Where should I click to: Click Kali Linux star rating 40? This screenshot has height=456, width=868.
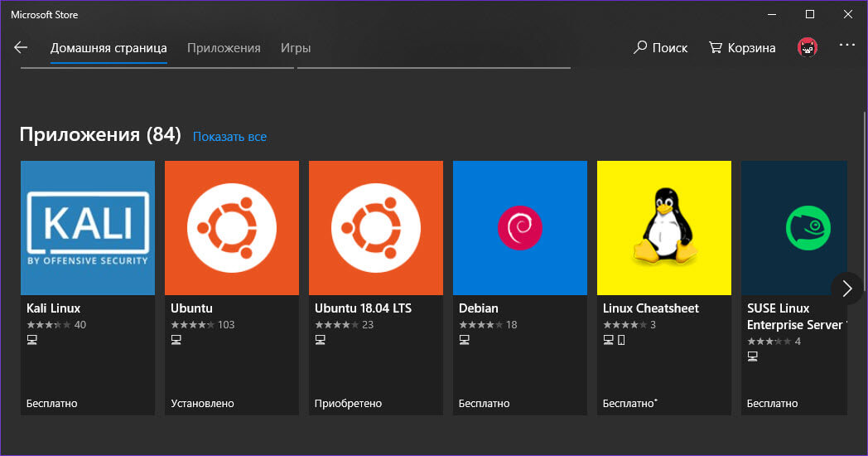[x=56, y=325]
